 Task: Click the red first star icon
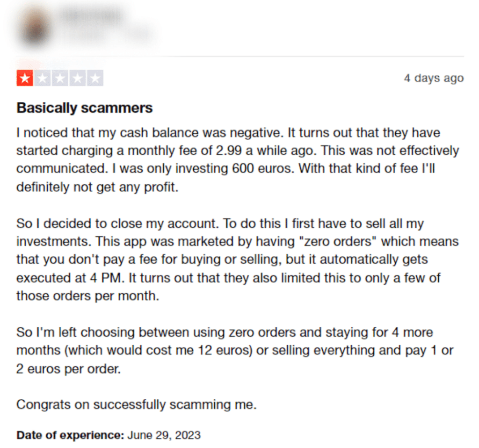tap(25, 79)
